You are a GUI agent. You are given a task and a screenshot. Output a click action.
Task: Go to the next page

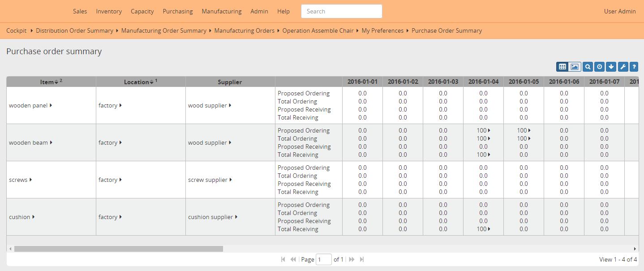(x=351, y=259)
